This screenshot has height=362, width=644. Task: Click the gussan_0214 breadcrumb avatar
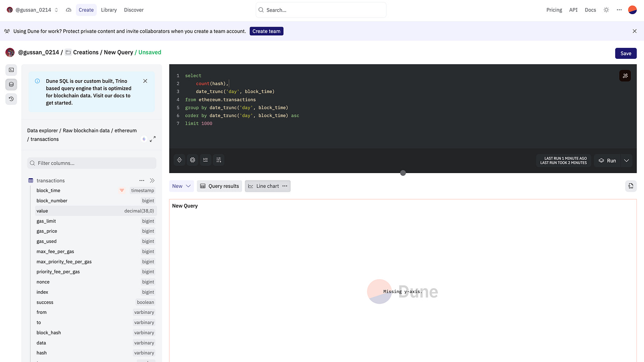(x=10, y=52)
